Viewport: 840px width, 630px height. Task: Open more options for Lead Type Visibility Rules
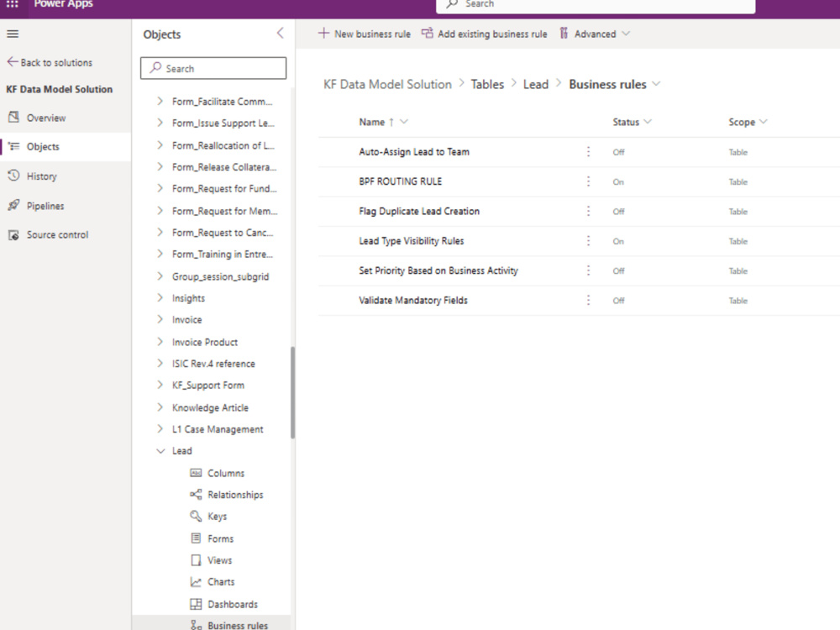(588, 241)
